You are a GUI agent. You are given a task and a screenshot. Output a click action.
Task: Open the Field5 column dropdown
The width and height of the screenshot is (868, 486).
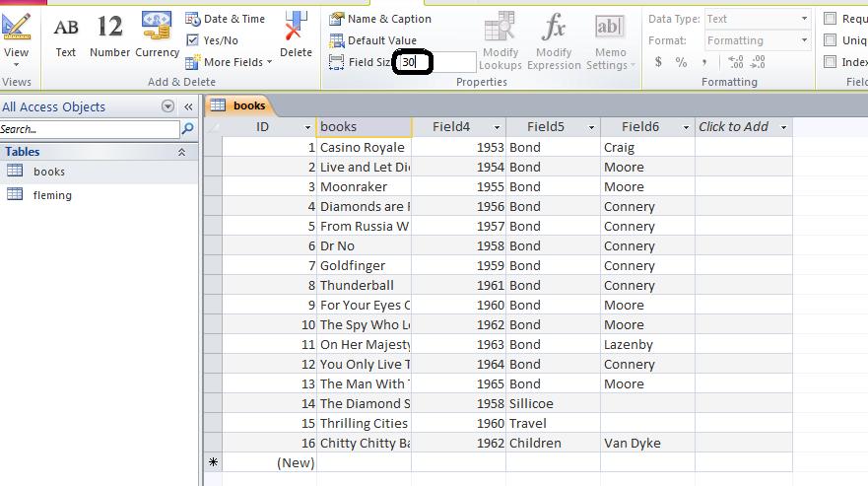tap(591, 127)
